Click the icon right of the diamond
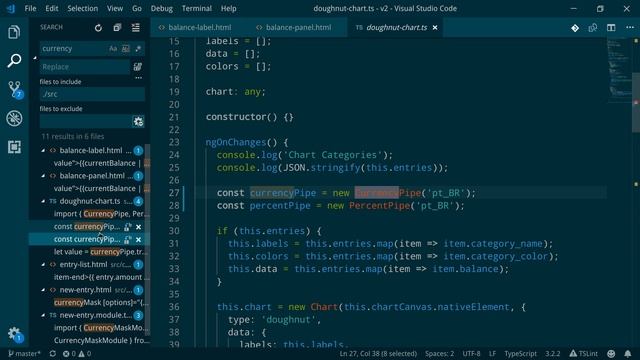This screenshot has height=360, width=640. tap(593, 28)
